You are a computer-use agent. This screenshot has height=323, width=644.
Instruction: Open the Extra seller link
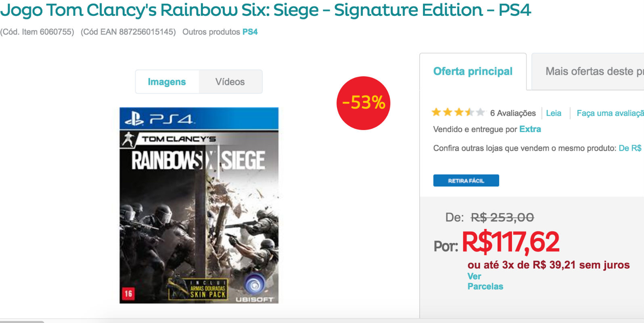530,129
